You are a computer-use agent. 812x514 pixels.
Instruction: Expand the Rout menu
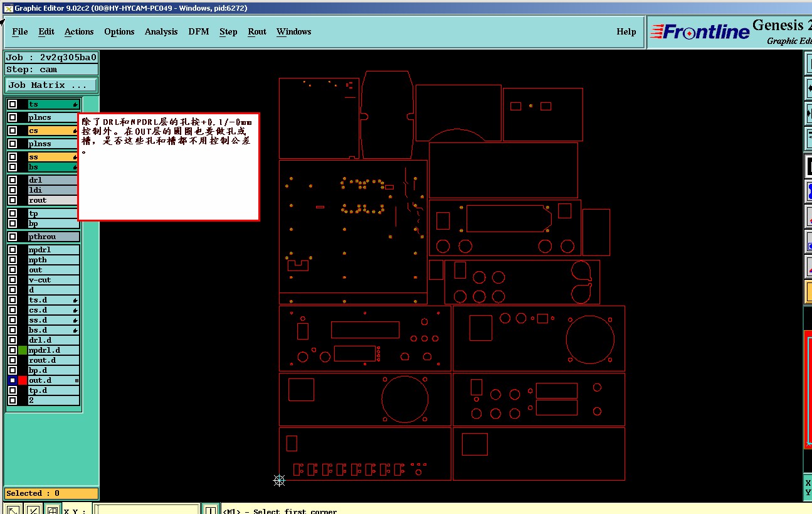coord(257,31)
